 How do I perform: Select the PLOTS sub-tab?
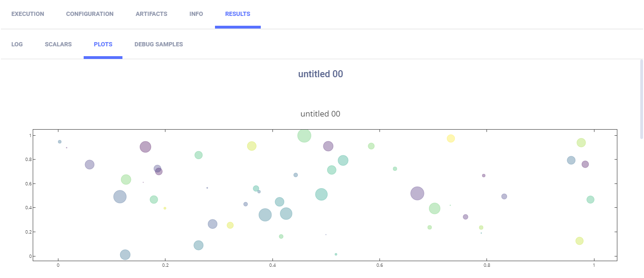(x=103, y=44)
